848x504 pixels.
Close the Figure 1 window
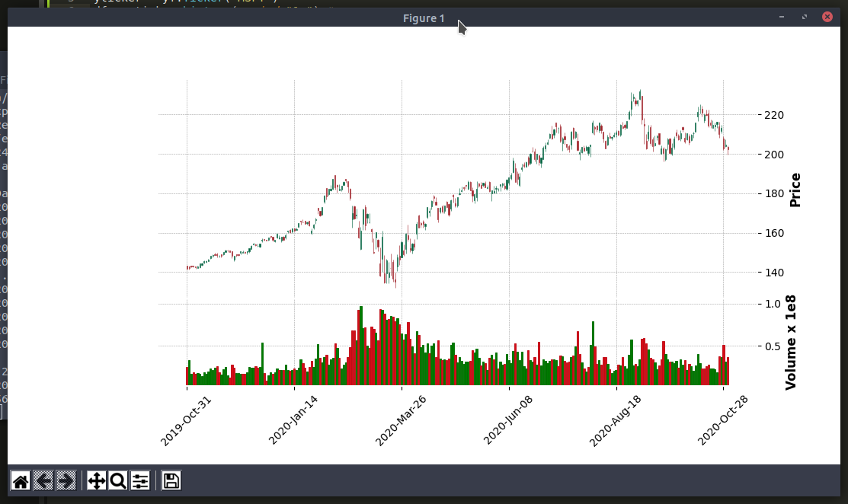828,16
